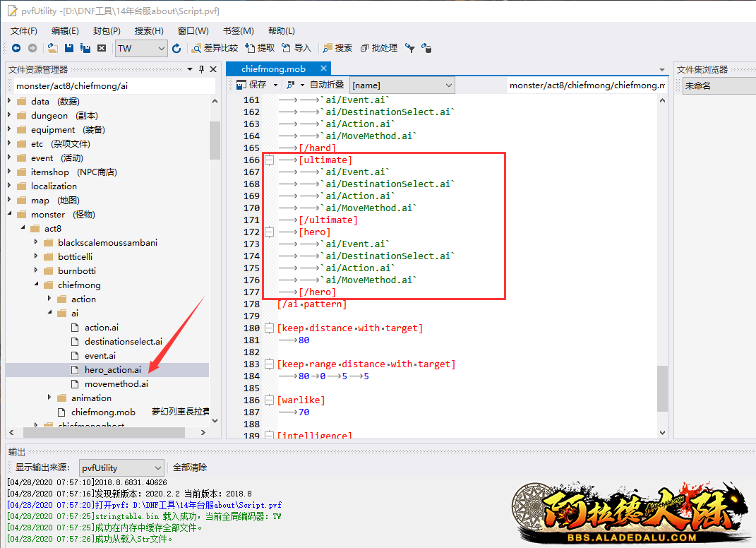
Task: Collapse the [ultimate] code fold marker
Action: pyautogui.click(x=269, y=160)
